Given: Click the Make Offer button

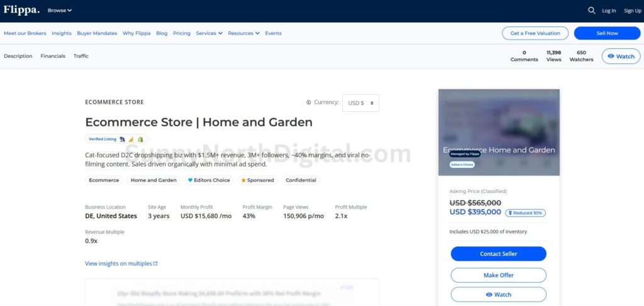Looking at the screenshot, I should (x=498, y=275).
